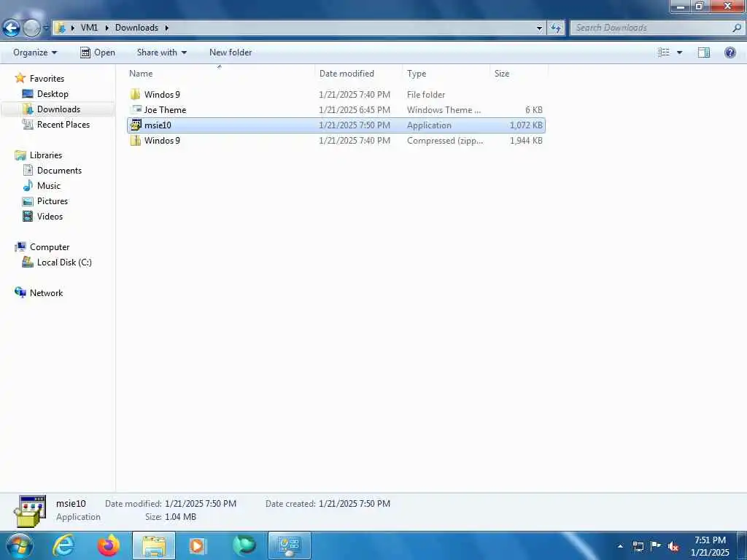Open Windows Media Player from taskbar

198,545
